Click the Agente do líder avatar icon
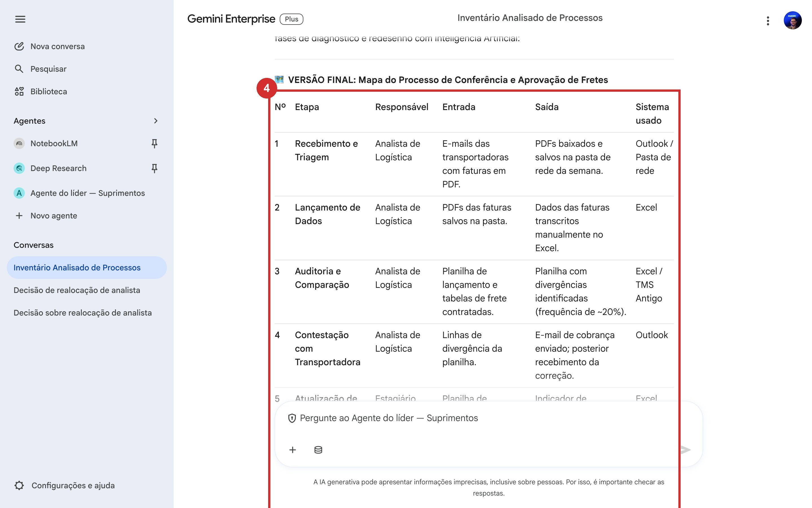This screenshot has width=812, height=508. pos(19,193)
